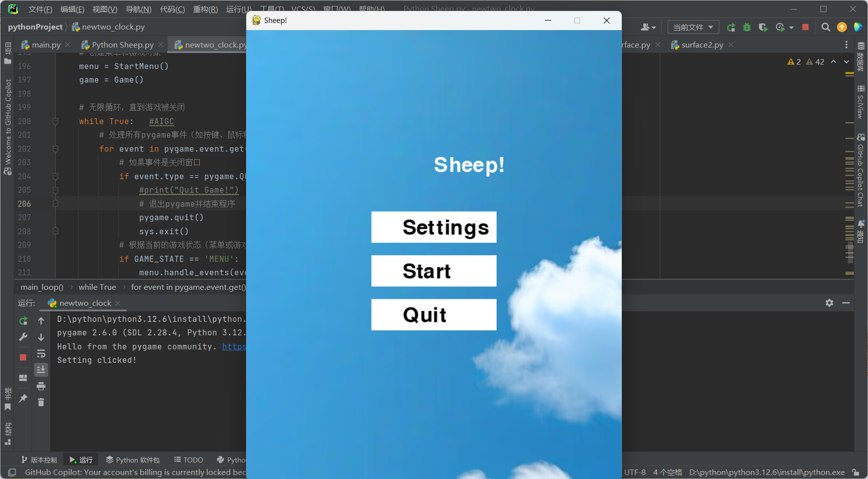868x479 pixels.
Task: Click the up stack trace arrow
Action: (41, 321)
